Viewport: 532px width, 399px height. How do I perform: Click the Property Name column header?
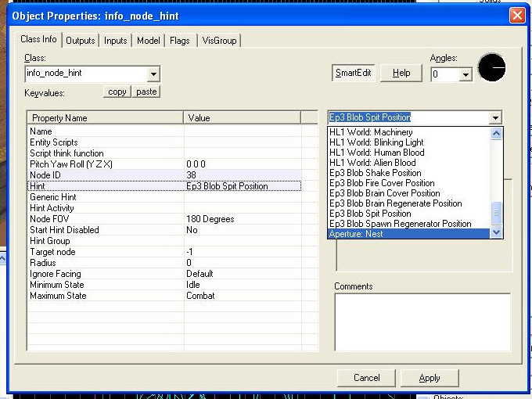coord(106,118)
